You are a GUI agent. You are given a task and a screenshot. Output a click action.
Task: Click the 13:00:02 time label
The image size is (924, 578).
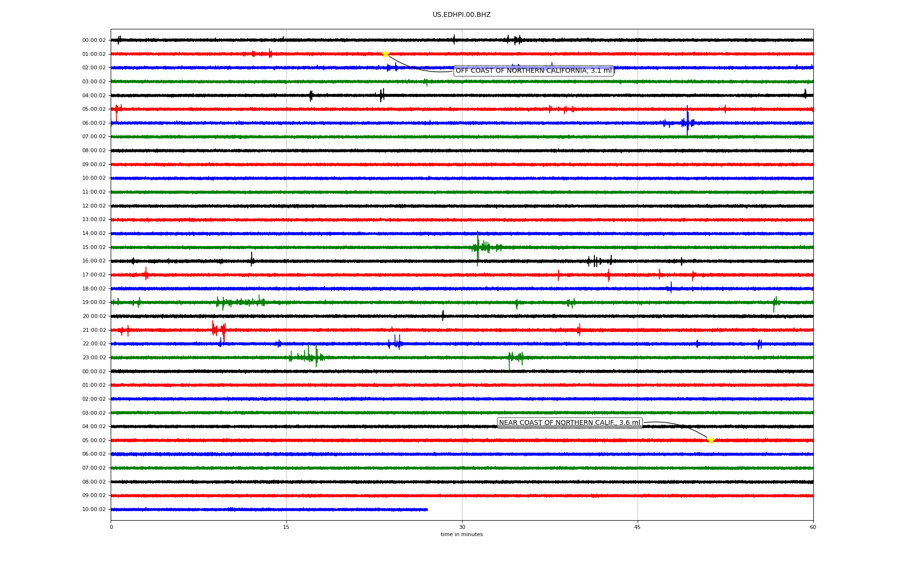click(94, 220)
